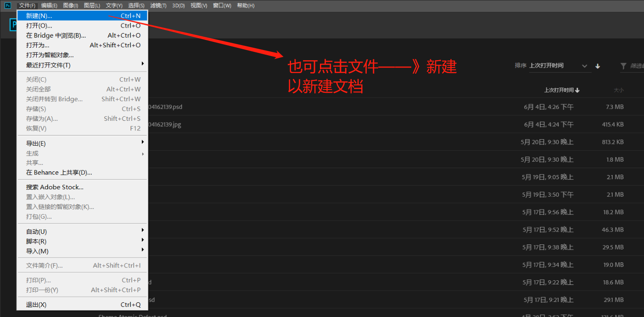Open the 文字(Y) menu
This screenshot has height=317, width=644.
pos(114,6)
